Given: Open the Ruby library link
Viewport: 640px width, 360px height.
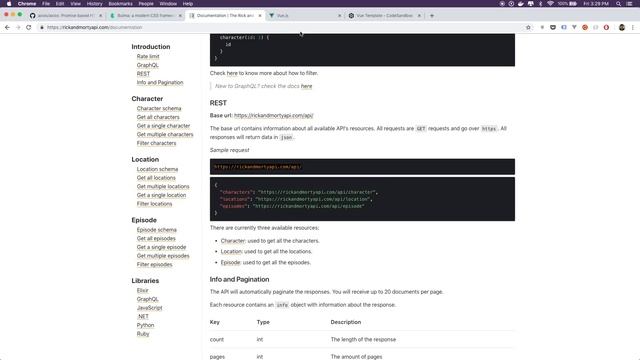Looking at the screenshot, I should (x=143, y=334).
